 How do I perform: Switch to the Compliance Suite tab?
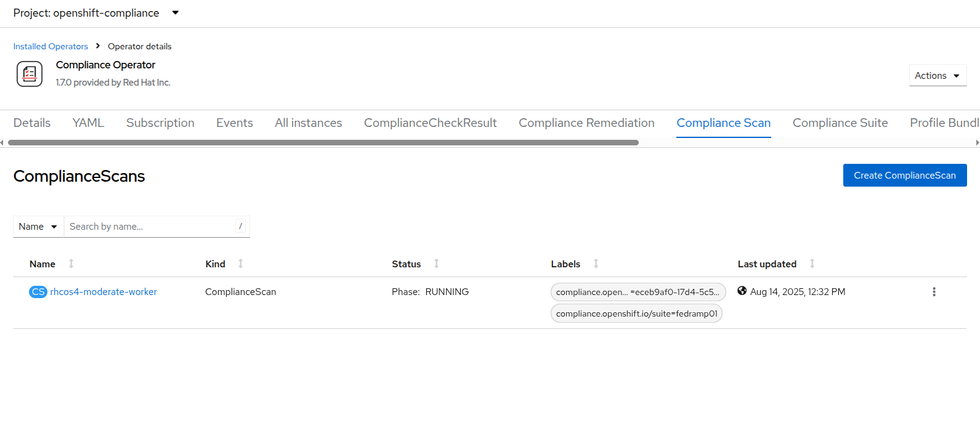(x=840, y=123)
